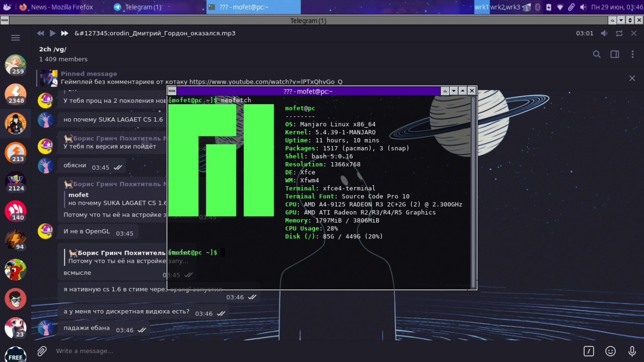Select the currently active dark-haired avatar chat
The height and width of the screenshot is (362, 644).
16,123
